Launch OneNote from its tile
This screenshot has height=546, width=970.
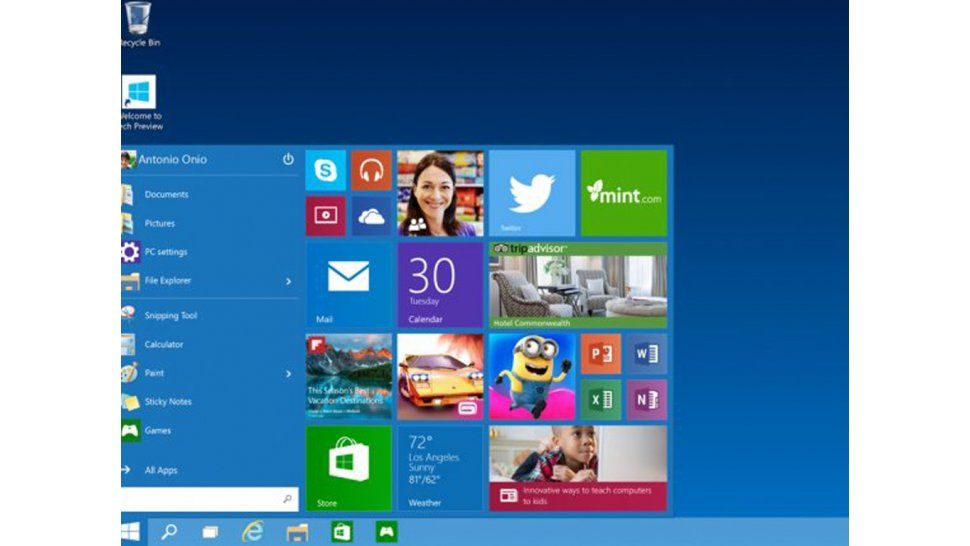point(646,399)
